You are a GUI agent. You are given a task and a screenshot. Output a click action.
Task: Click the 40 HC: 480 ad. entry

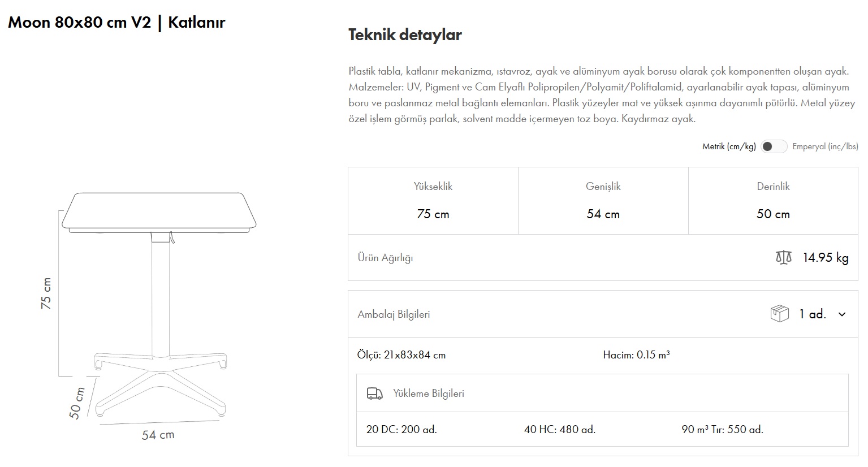(x=560, y=430)
